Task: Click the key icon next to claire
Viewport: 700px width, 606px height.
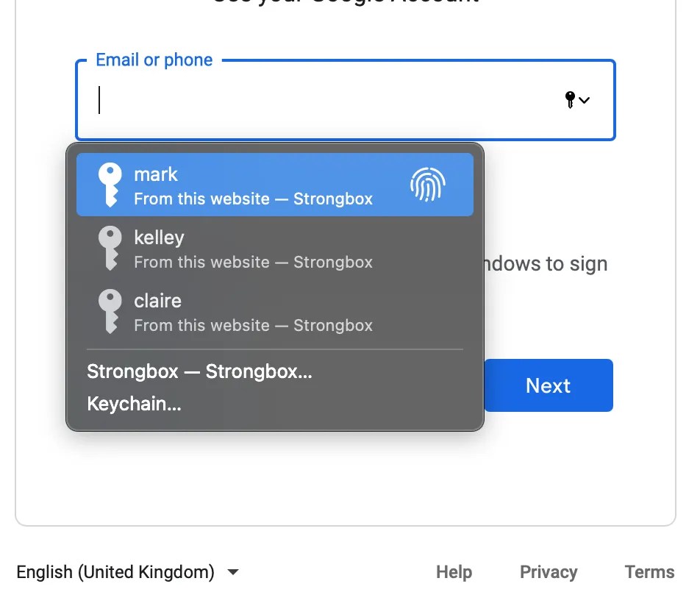Action: click(110, 311)
